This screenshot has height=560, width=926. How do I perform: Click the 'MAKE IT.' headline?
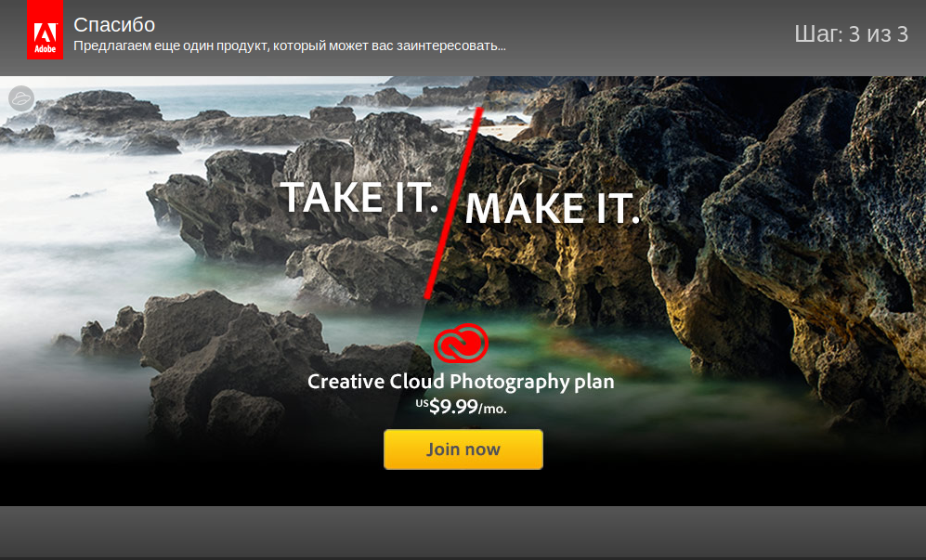553,209
